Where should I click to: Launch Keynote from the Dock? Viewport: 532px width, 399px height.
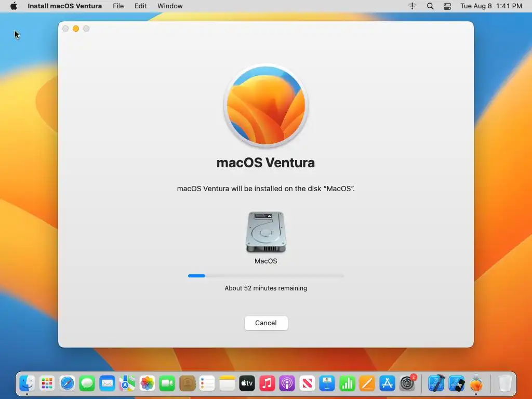coord(327,384)
